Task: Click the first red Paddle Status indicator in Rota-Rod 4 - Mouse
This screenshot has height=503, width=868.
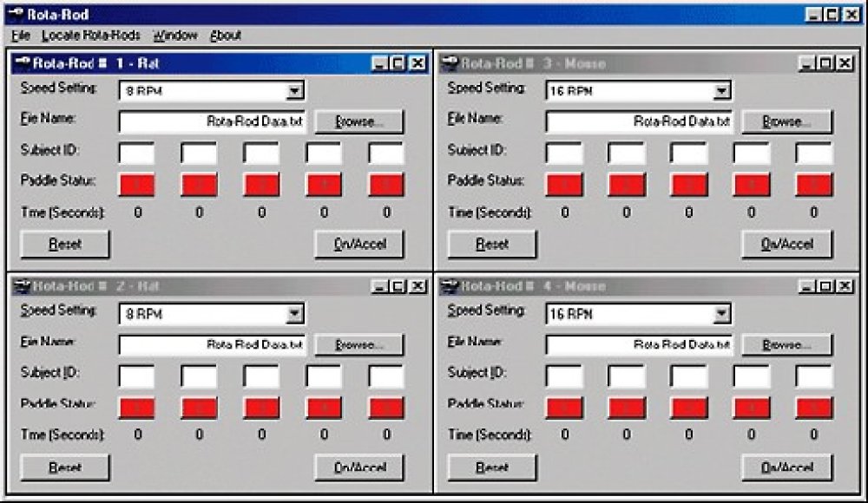Action: [x=564, y=408]
